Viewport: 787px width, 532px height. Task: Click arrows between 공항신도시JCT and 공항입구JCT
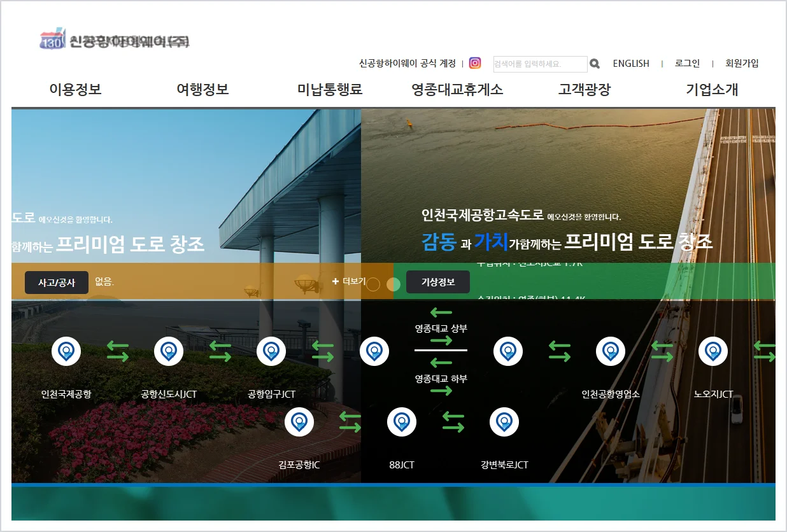[x=220, y=352]
